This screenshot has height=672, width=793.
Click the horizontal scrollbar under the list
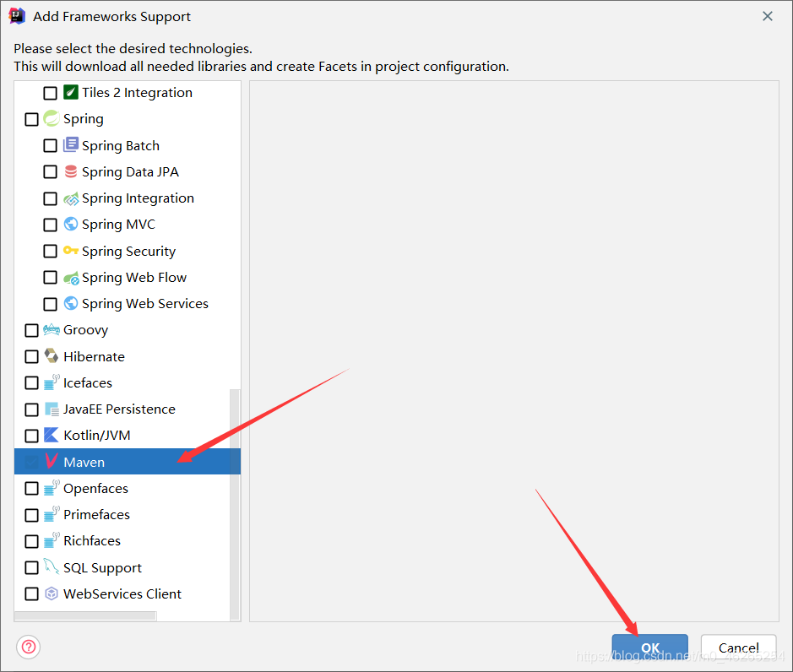click(x=84, y=616)
